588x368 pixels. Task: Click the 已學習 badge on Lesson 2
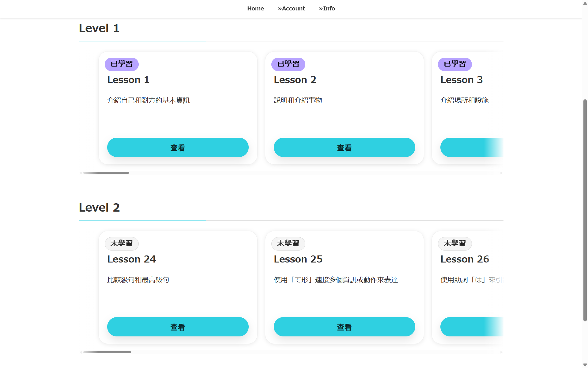(x=288, y=64)
